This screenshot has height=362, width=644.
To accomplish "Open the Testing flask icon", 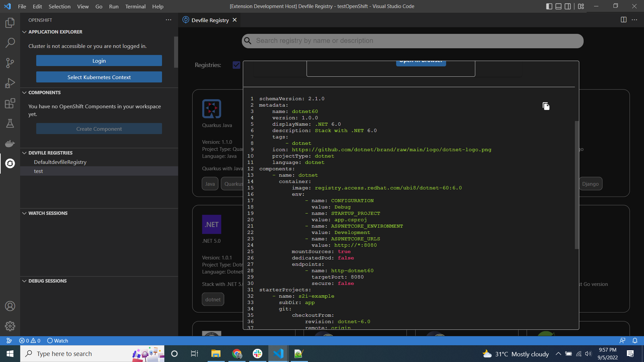I will (10, 123).
